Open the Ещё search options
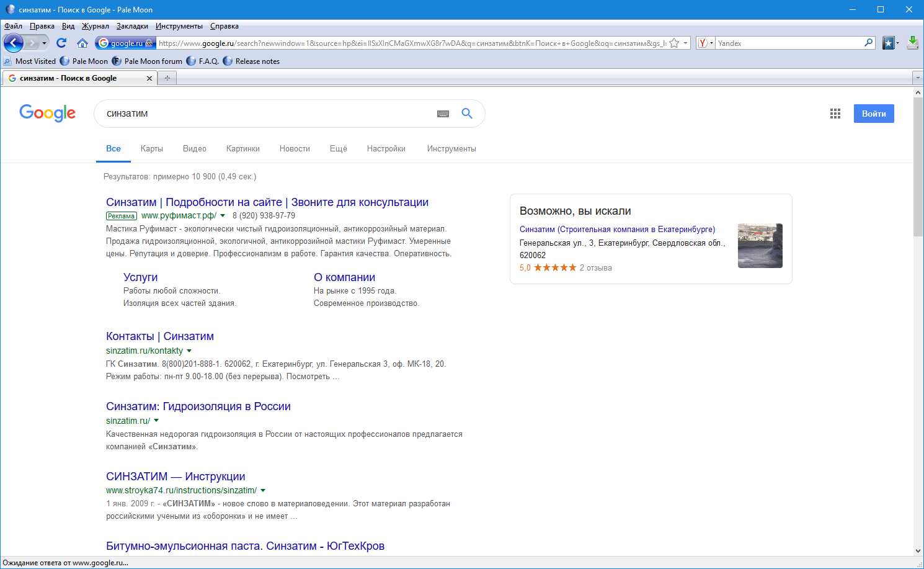 [339, 149]
